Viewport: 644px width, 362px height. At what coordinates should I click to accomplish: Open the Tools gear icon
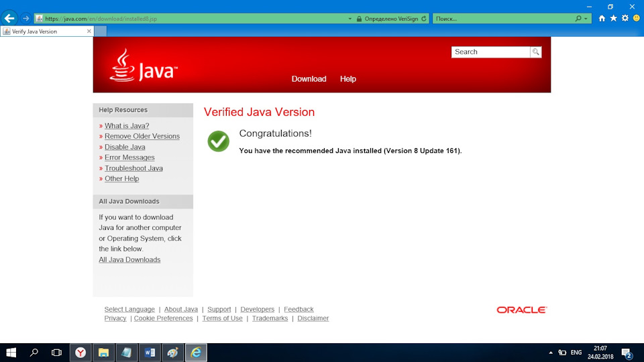click(625, 19)
